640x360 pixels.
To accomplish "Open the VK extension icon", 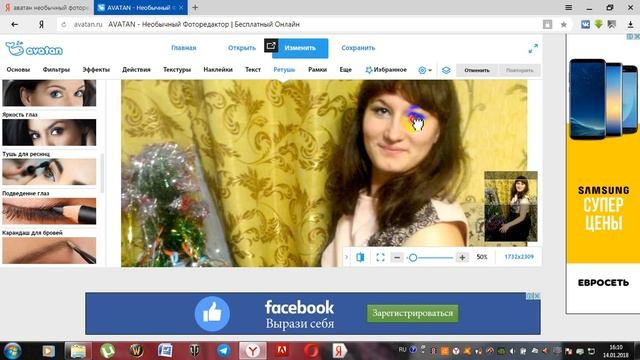I will 585,24.
